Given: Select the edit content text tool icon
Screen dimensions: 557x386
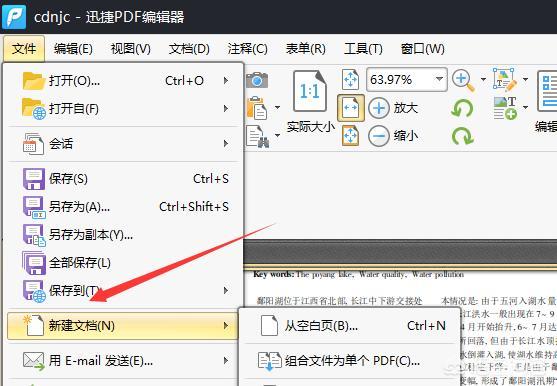Looking at the screenshot, I should tap(504, 80).
